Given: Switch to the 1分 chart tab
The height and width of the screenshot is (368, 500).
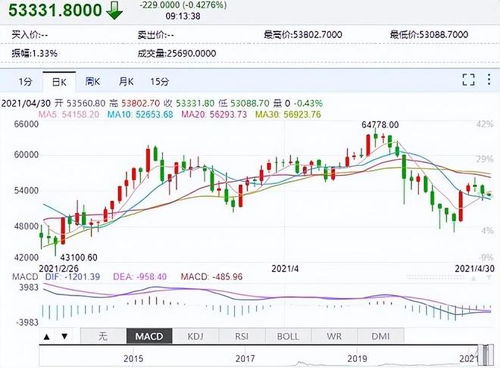Looking at the screenshot, I should (x=25, y=81).
